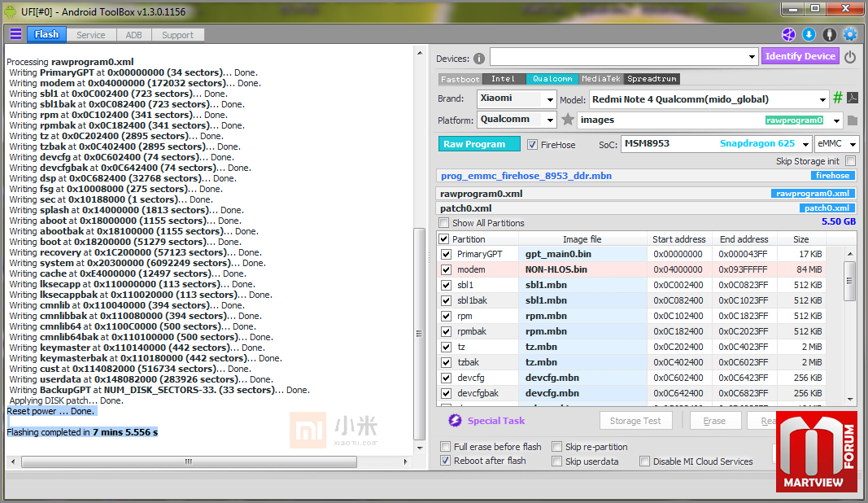This screenshot has width=868, height=503.
Task: Click the favorite star icon
Action: pos(567,120)
